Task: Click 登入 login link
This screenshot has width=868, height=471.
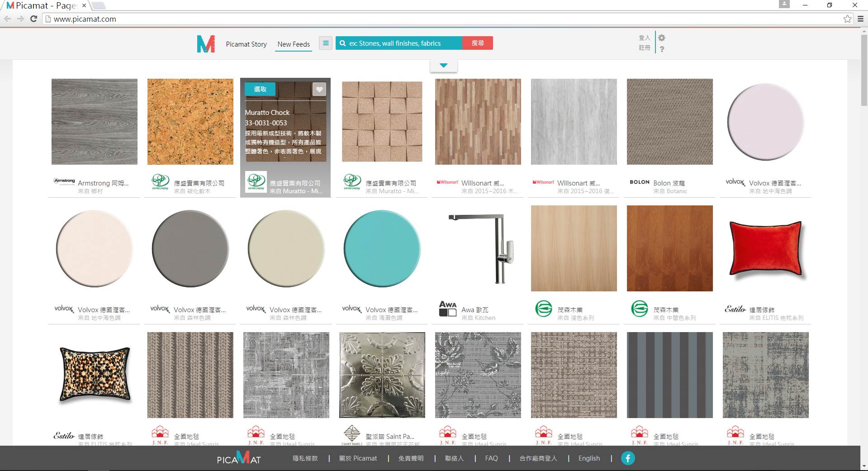Action: (x=645, y=38)
